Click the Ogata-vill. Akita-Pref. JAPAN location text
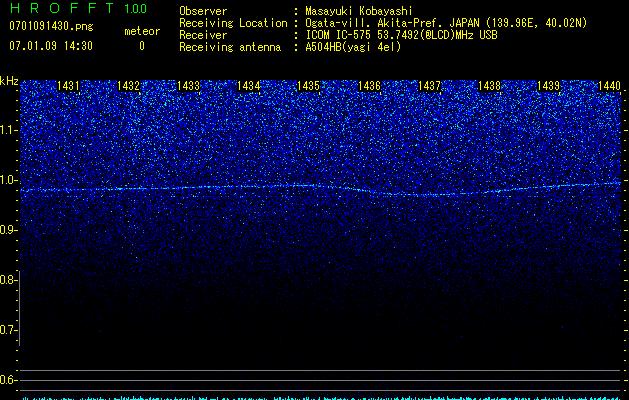Viewport: 629px width, 400px height. (x=446, y=23)
